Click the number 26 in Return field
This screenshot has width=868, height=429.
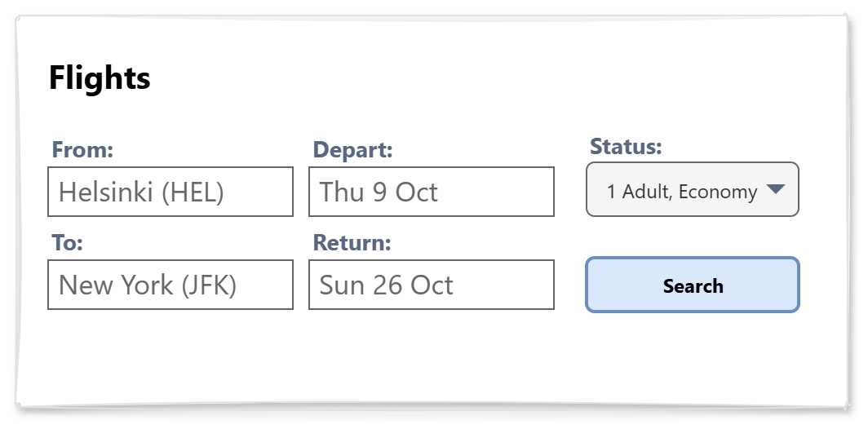387,285
